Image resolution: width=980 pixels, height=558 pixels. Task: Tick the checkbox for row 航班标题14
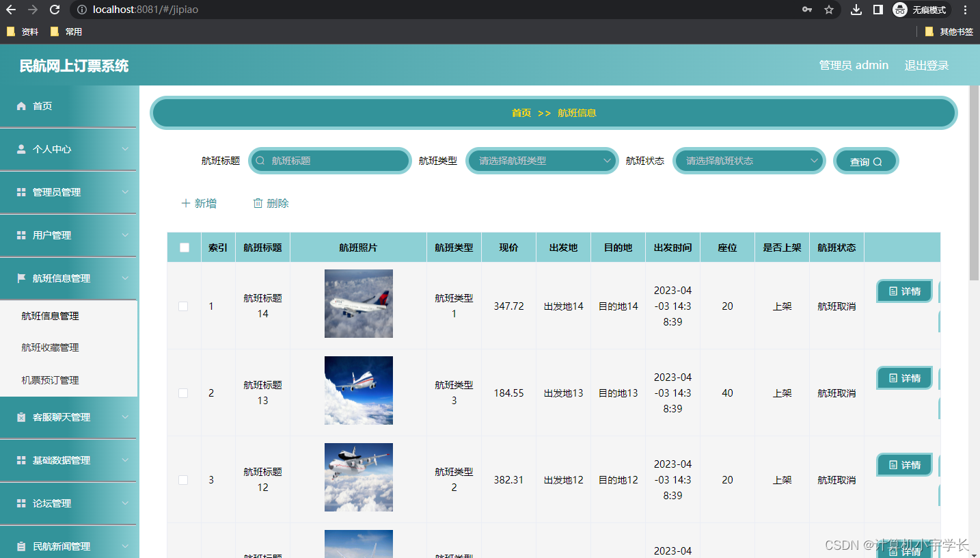click(183, 306)
